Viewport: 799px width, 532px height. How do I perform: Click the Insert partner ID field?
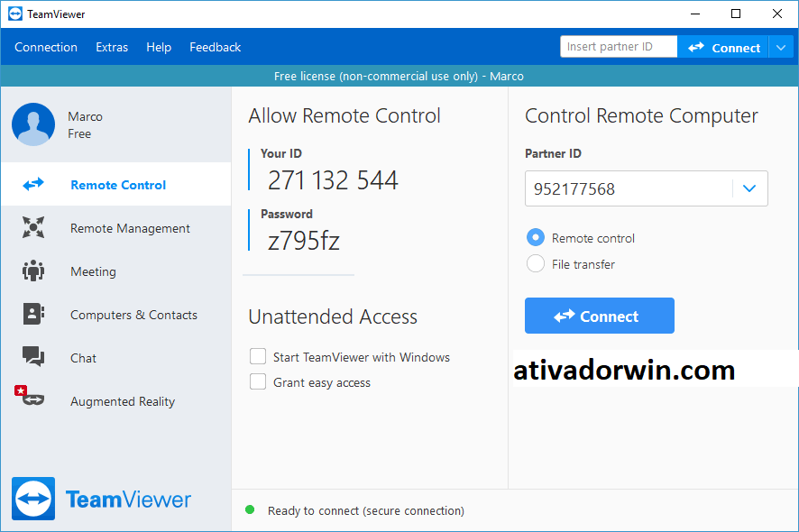point(619,46)
